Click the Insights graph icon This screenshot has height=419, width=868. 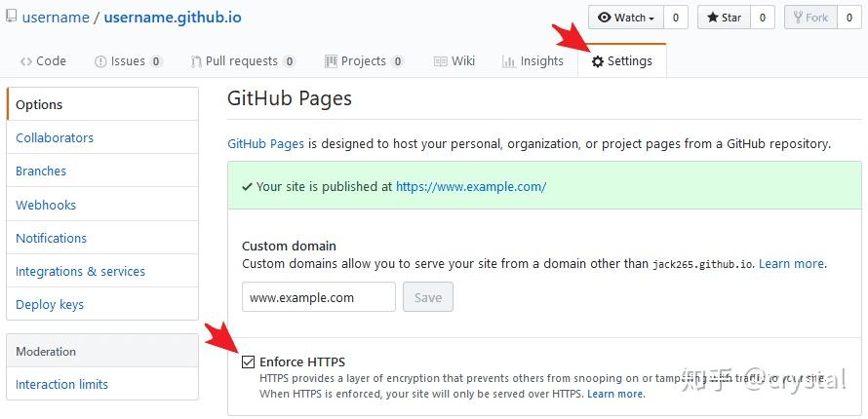coord(509,61)
